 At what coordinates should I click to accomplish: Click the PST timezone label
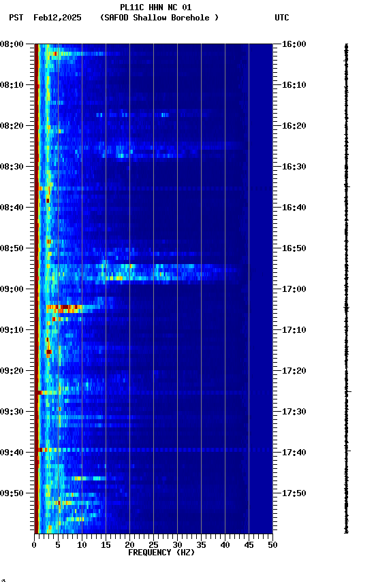click(x=16, y=18)
